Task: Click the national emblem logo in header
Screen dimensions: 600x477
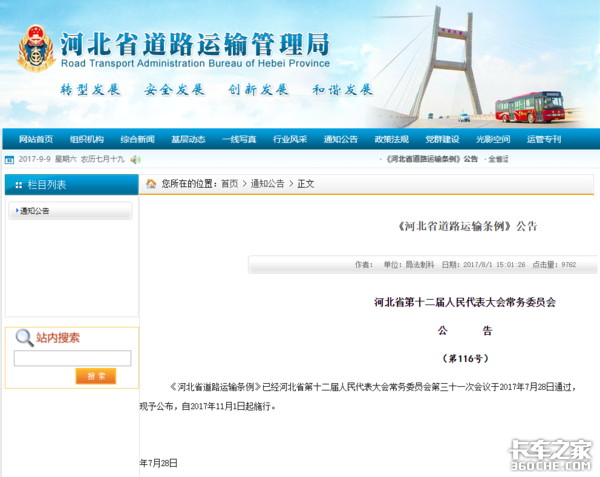Action: (x=36, y=47)
